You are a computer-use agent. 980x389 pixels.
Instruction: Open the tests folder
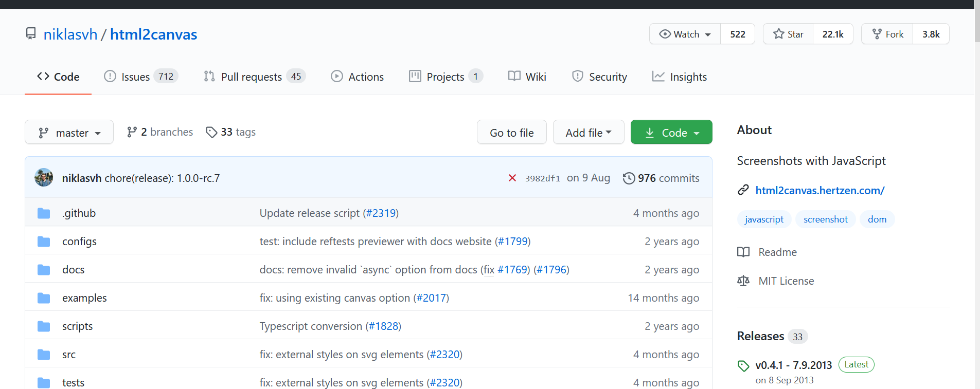[x=73, y=383]
